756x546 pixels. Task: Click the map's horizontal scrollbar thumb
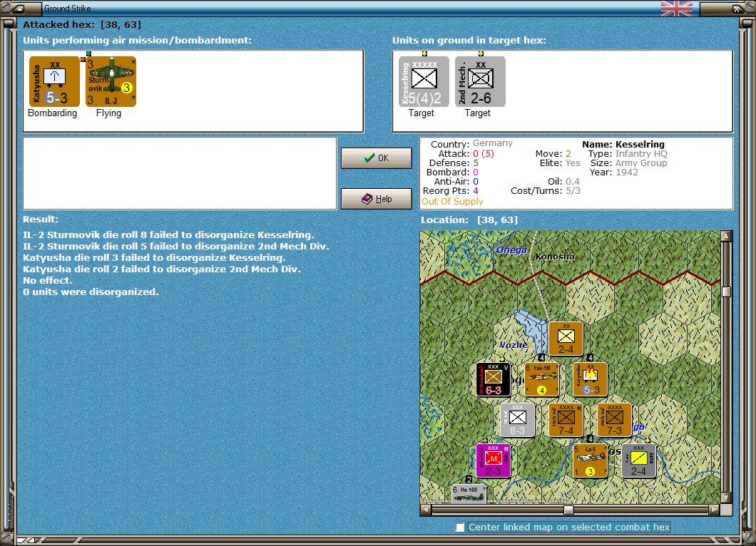[569, 510]
